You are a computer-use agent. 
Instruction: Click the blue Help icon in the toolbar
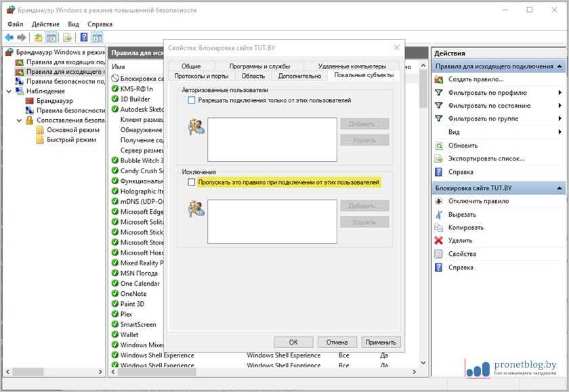pyautogui.click(x=84, y=37)
